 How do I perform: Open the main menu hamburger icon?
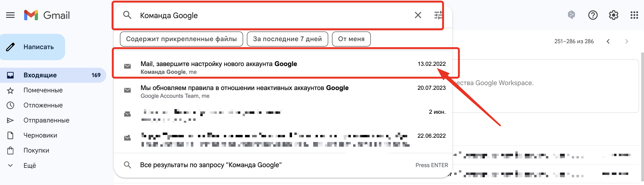10,15
